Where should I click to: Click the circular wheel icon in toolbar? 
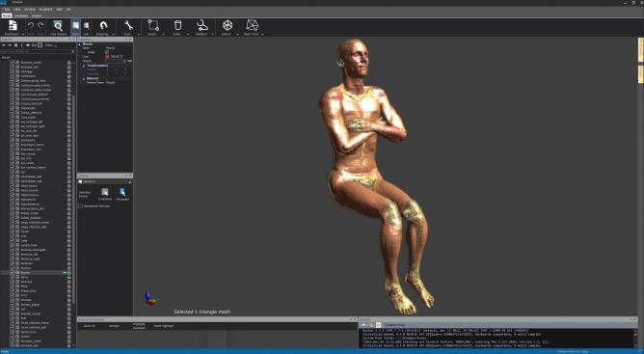[228, 25]
